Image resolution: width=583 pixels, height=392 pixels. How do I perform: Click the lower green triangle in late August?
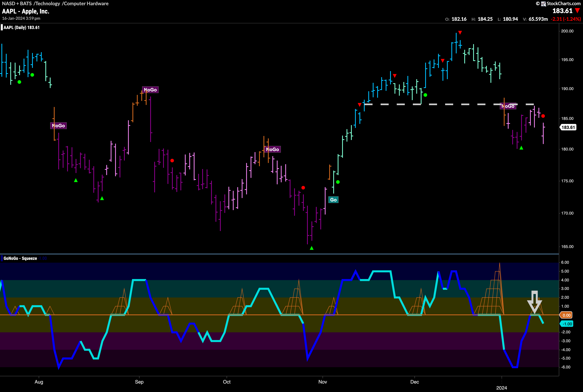[102, 198]
